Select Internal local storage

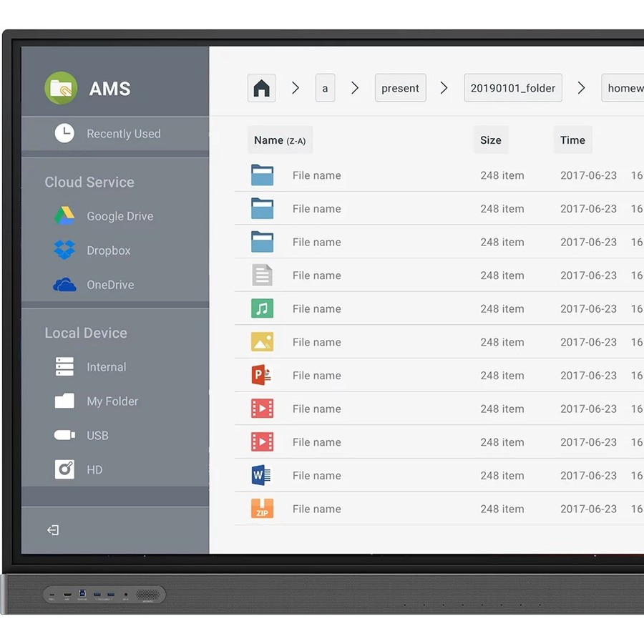105,367
